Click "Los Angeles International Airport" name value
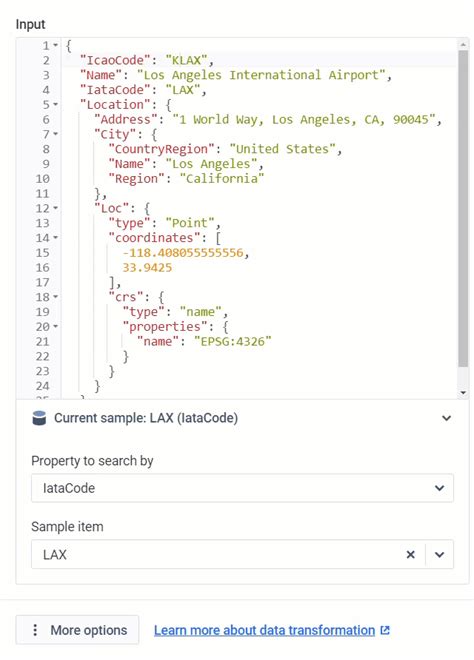This screenshot has width=474, height=660. (x=261, y=75)
